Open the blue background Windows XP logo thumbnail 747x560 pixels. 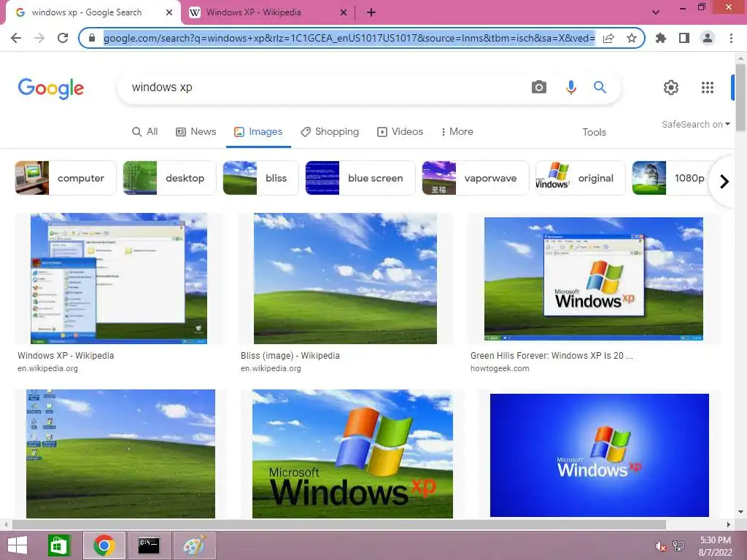600,455
